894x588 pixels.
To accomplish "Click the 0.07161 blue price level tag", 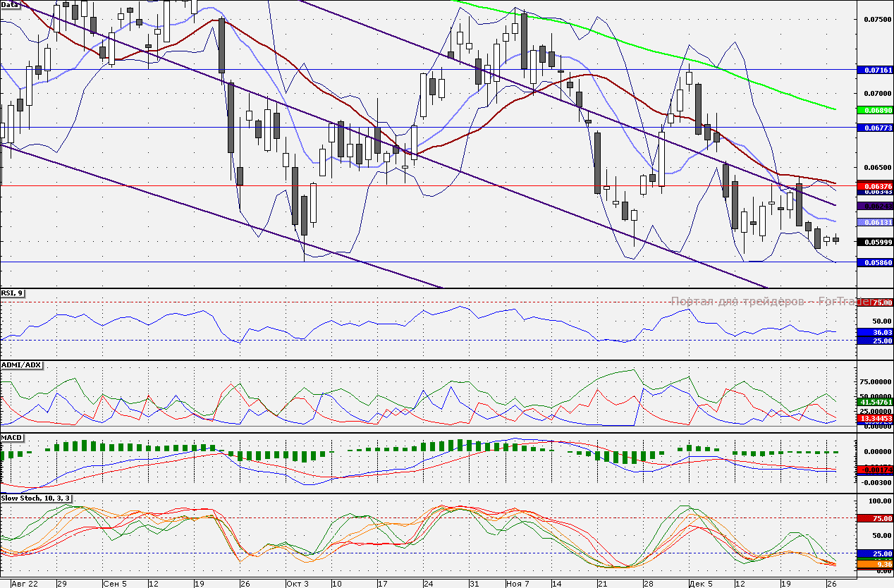I will pyautogui.click(x=875, y=71).
